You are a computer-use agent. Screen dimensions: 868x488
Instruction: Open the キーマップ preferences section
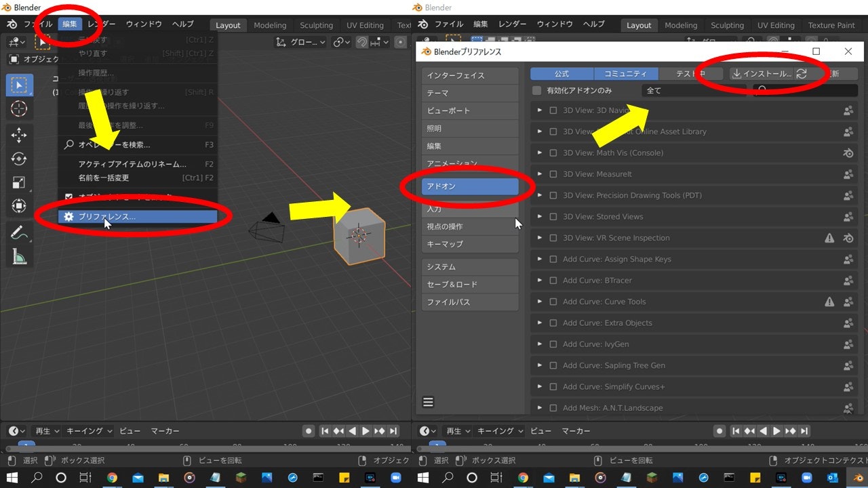[x=470, y=243]
